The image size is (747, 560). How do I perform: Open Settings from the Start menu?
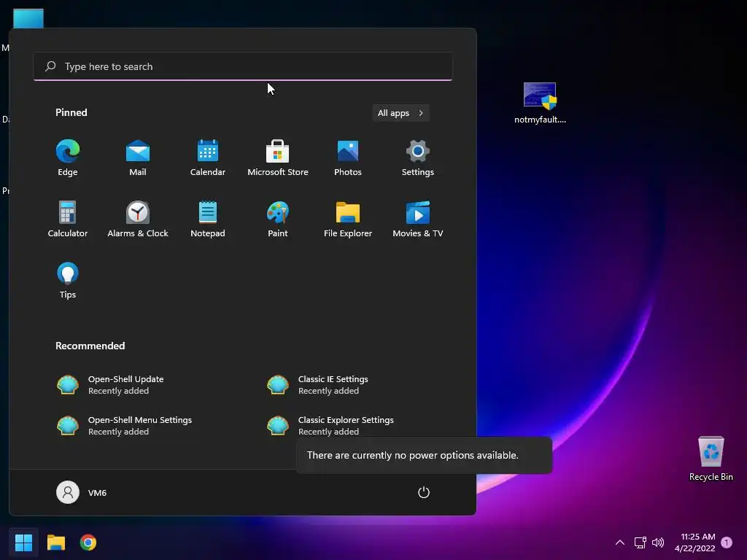pyautogui.click(x=418, y=158)
